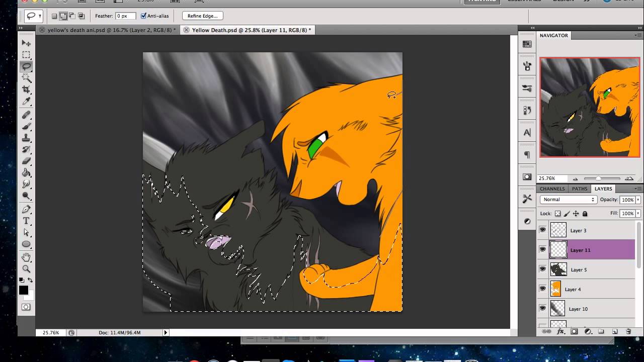The width and height of the screenshot is (644, 362).
Task: Select the Paint Bucket tool
Action: click(x=26, y=172)
